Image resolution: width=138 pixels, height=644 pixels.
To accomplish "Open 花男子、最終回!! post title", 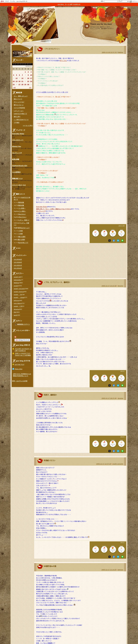I will click(50, 395).
